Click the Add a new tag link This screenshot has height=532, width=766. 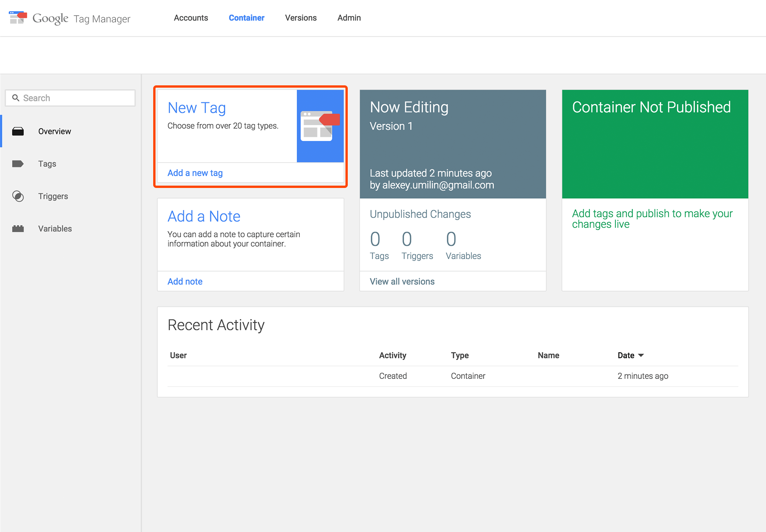pyautogui.click(x=195, y=173)
